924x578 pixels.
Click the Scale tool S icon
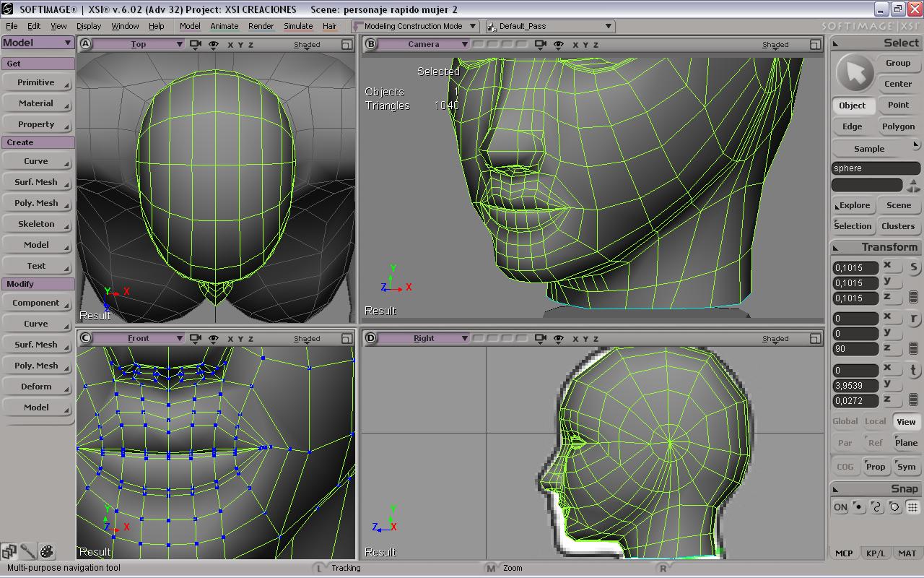click(913, 267)
